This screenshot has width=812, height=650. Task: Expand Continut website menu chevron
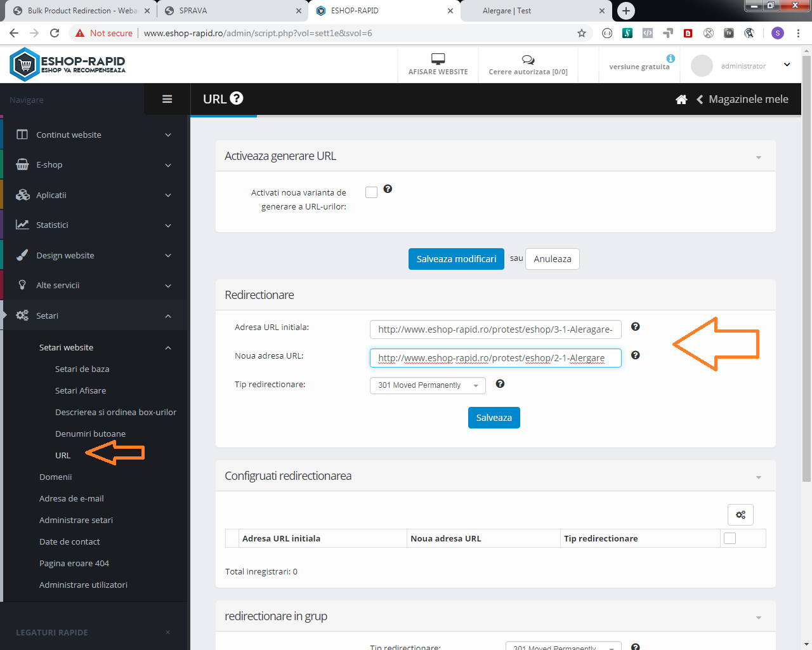(168, 135)
